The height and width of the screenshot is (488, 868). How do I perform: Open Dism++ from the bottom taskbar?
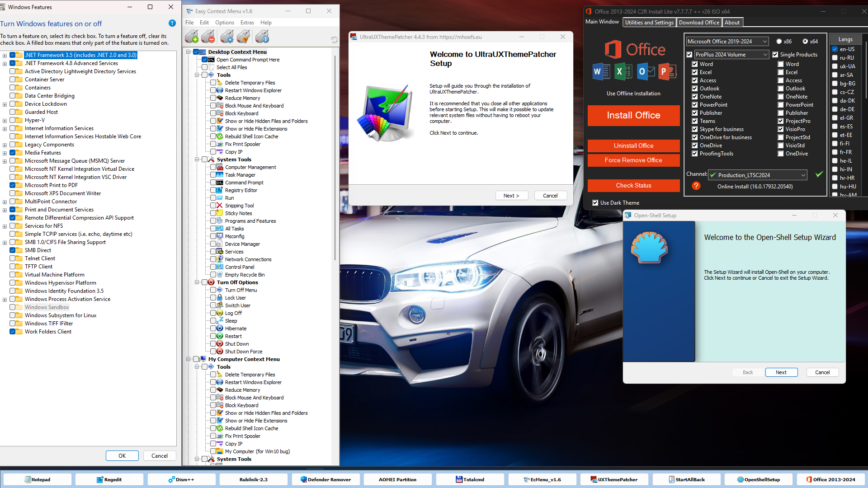click(181, 479)
